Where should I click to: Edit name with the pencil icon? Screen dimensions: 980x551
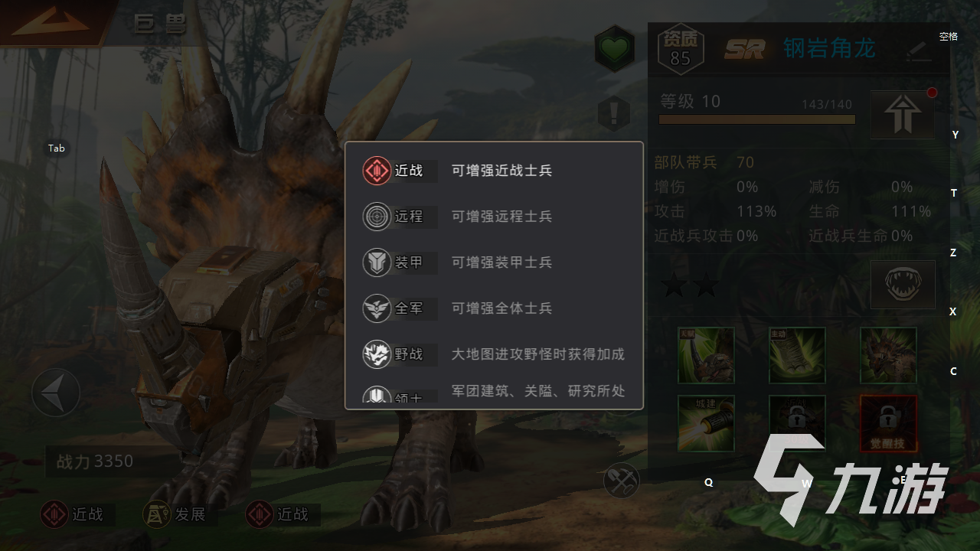click(x=919, y=51)
